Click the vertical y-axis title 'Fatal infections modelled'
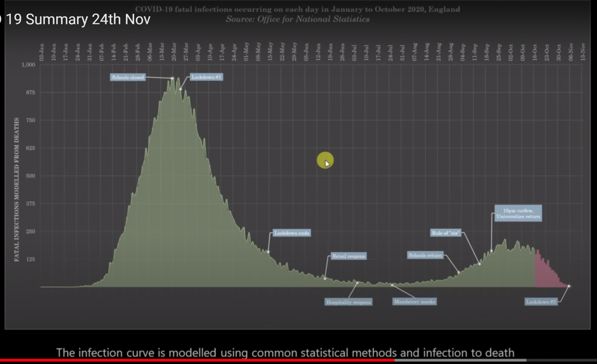Viewport: 597px width, 364px height. point(16,189)
